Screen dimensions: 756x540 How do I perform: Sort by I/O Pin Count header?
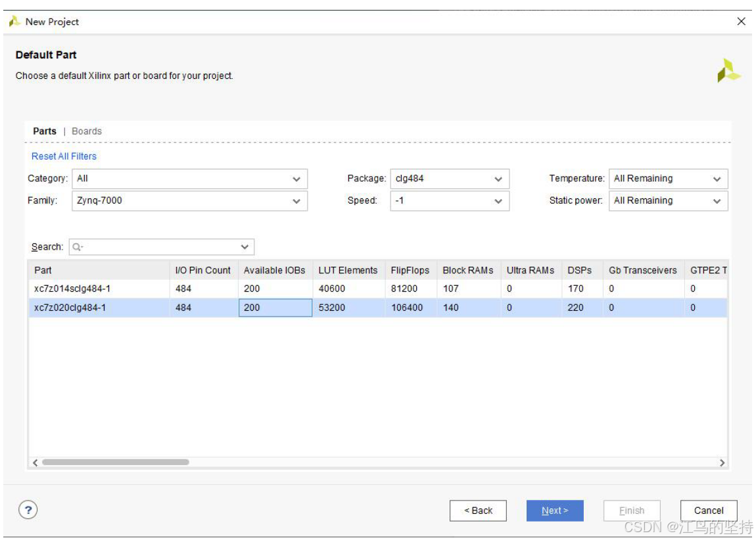click(x=204, y=270)
